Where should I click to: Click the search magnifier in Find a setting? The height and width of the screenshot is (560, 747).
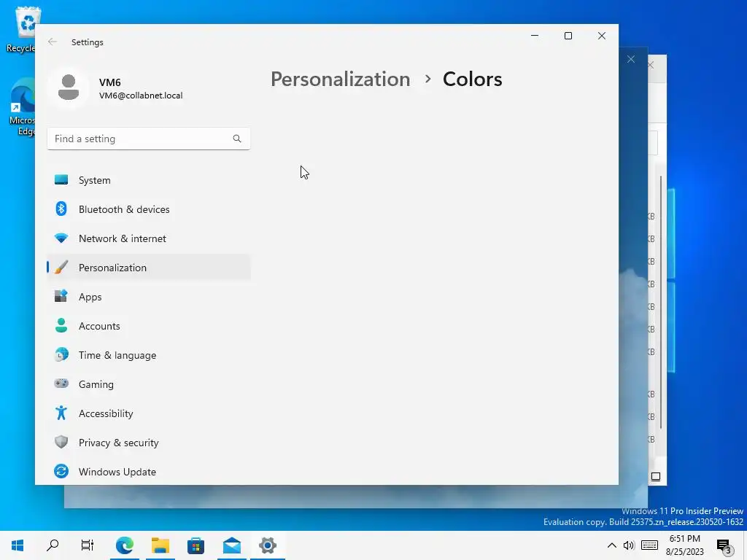click(x=237, y=139)
